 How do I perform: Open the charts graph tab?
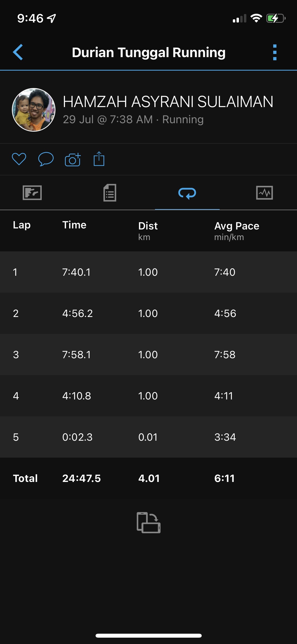click(264, 193)
